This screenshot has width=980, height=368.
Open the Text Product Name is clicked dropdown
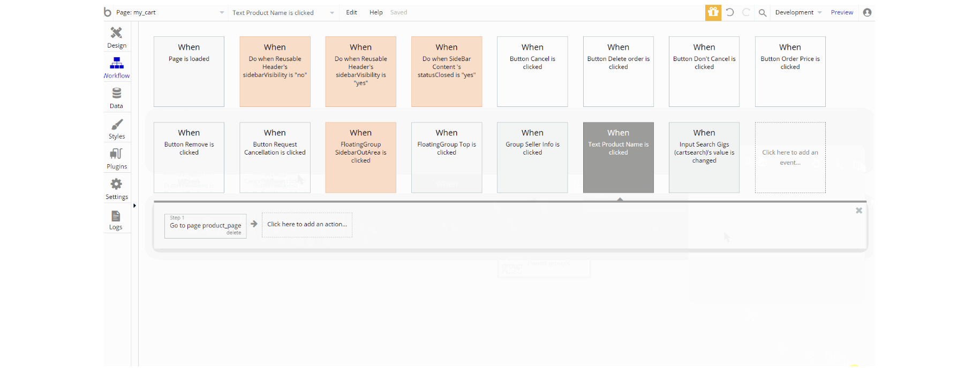pyautogui.click(x=283, y=12)
